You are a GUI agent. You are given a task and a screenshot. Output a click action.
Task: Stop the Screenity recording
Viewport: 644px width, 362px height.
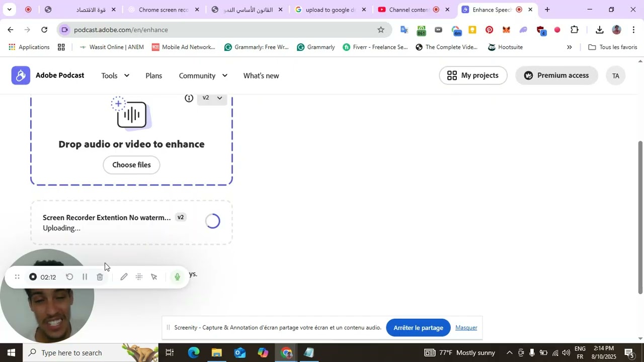coord(33,277)
